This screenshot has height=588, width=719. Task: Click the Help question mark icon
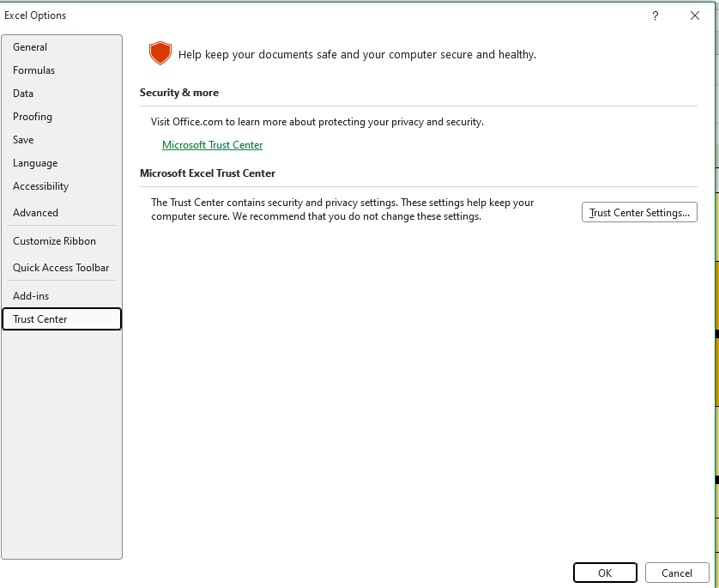click(656, 15)
